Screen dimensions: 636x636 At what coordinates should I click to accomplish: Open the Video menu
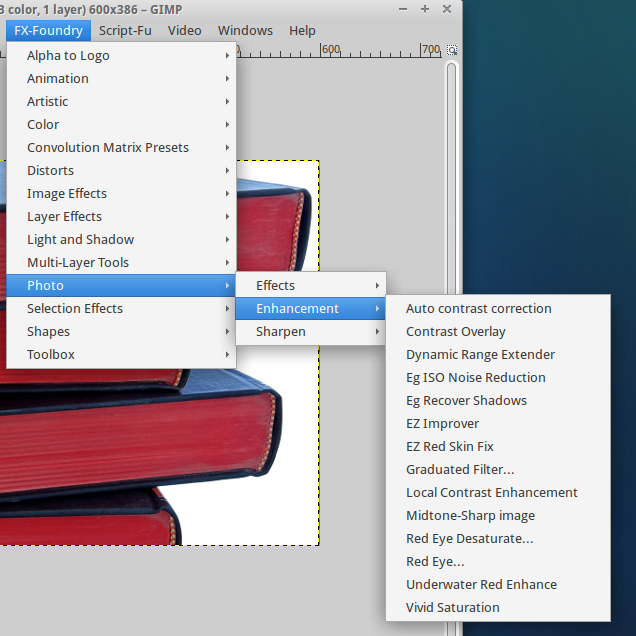point(184,31)
